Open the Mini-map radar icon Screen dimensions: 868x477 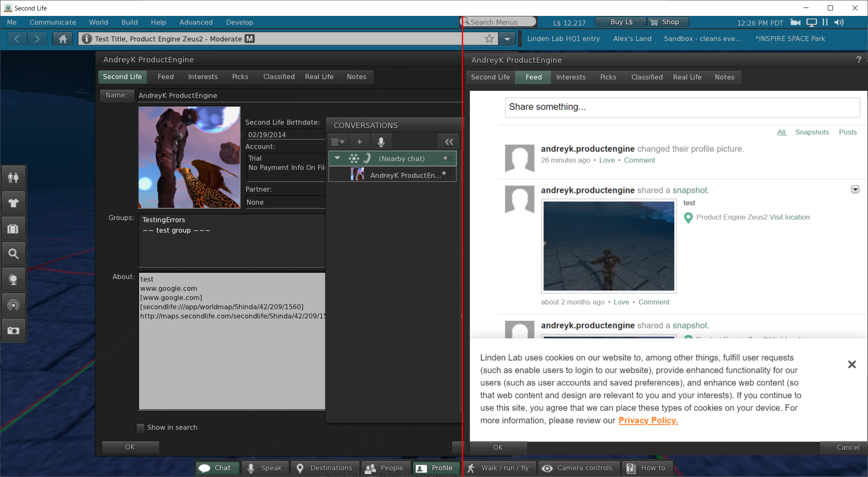[14, 305]
